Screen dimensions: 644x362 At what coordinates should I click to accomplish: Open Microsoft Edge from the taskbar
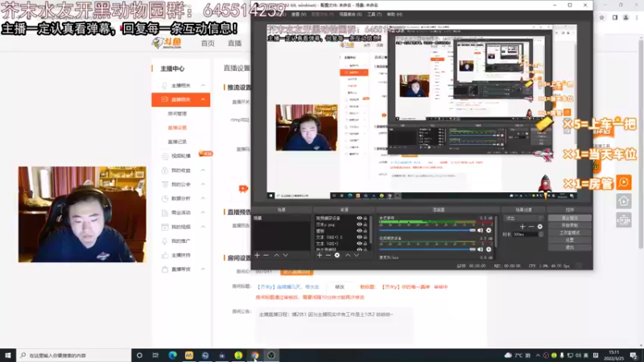[172, 356]
